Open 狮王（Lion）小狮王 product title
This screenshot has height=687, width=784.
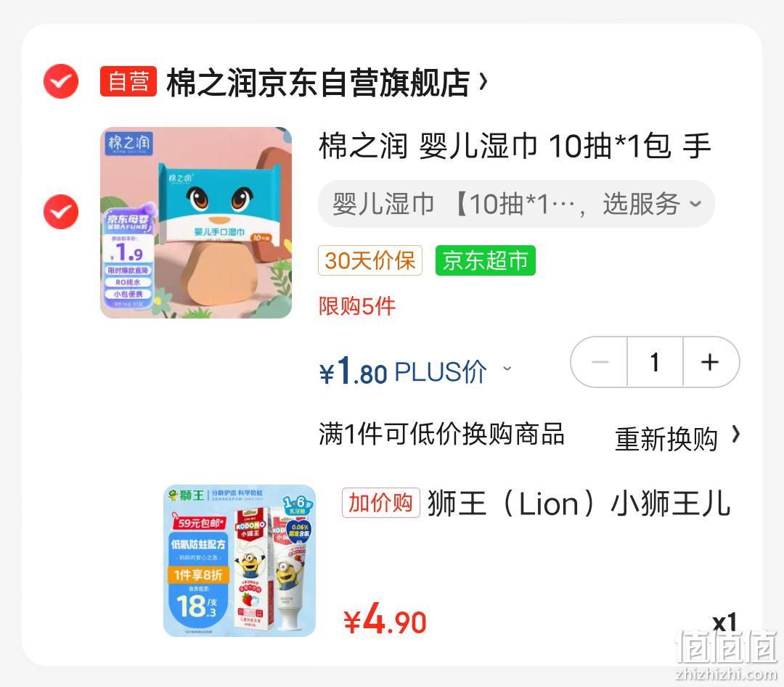click(579, 503)
